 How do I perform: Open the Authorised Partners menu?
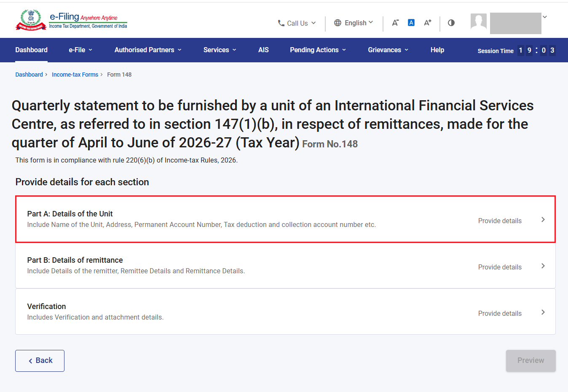pyautogui.click(x=148, y=50)
